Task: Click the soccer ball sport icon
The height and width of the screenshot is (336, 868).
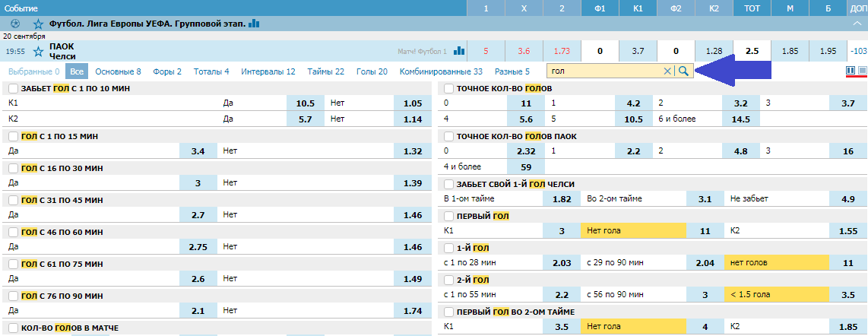Action: pos(15,24)
